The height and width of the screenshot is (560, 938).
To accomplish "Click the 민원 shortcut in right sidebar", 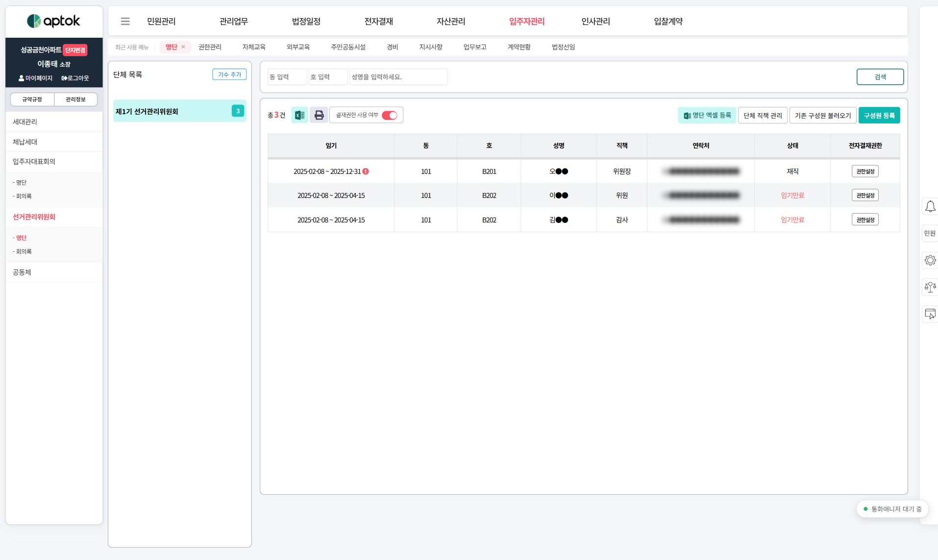I will point(930,233).
